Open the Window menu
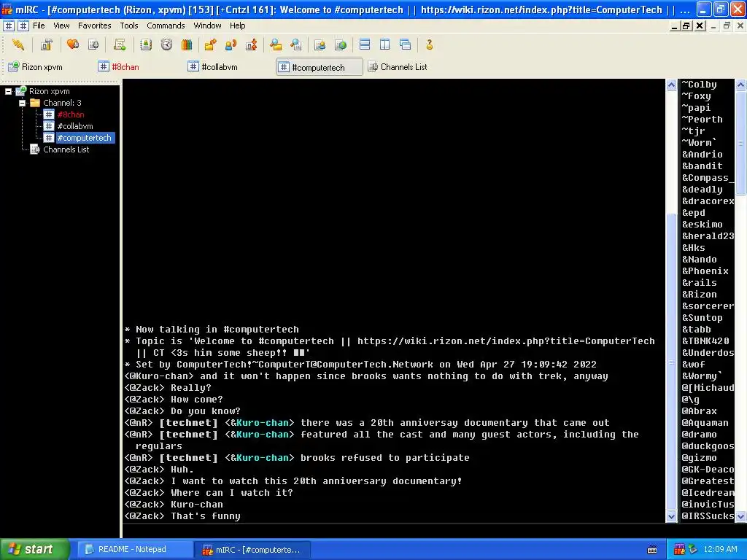Screen dimensions: 747x560 pos(207,26)
